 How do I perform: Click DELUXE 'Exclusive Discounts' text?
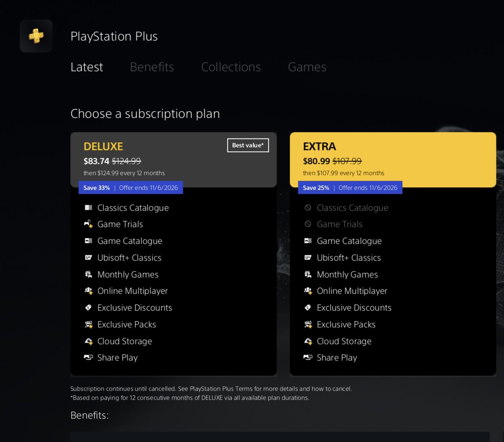coord(135,308)
